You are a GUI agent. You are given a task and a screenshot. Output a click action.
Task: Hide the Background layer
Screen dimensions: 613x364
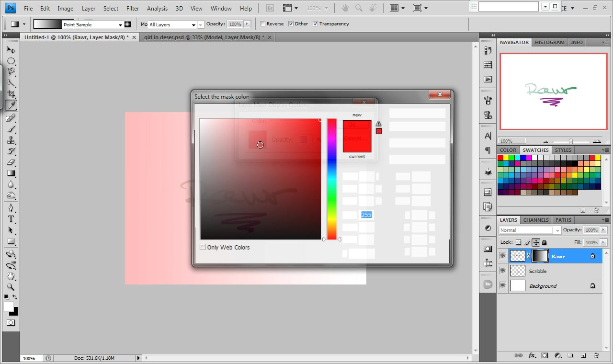502,285
